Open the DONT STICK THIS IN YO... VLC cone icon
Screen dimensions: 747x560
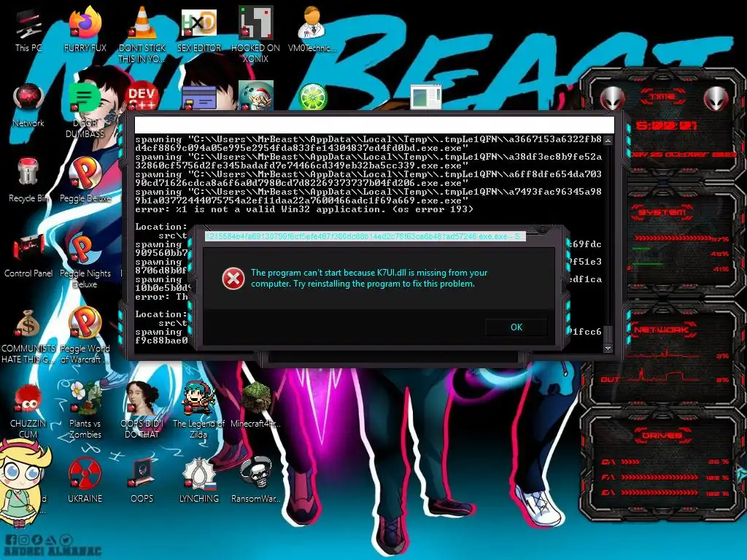tap(142, 34)
